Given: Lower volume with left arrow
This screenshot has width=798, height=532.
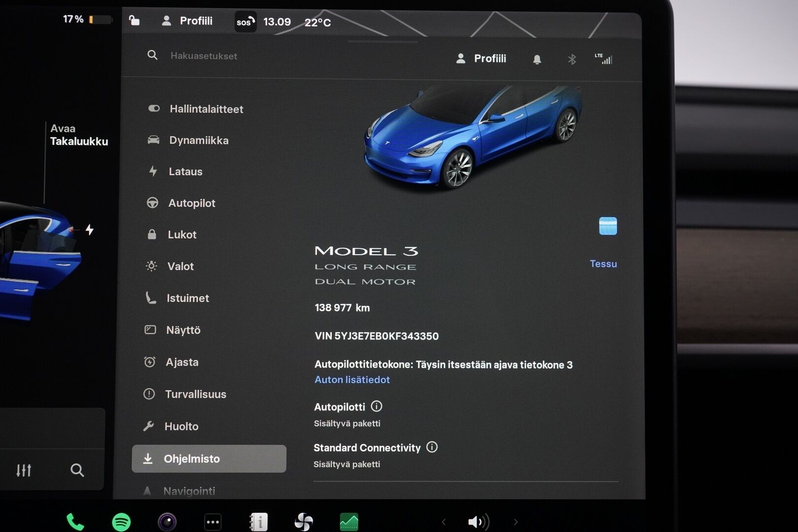Looking at the screenshot, I should [444, 522].
